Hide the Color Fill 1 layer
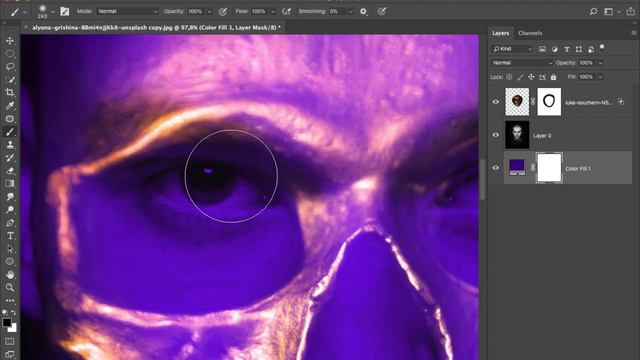This screenshot has height=360, width=640. (x=496, y=168)
